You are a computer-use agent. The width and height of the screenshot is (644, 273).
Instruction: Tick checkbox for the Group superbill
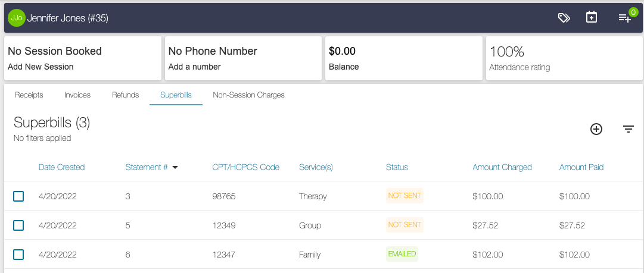(18, 225)
